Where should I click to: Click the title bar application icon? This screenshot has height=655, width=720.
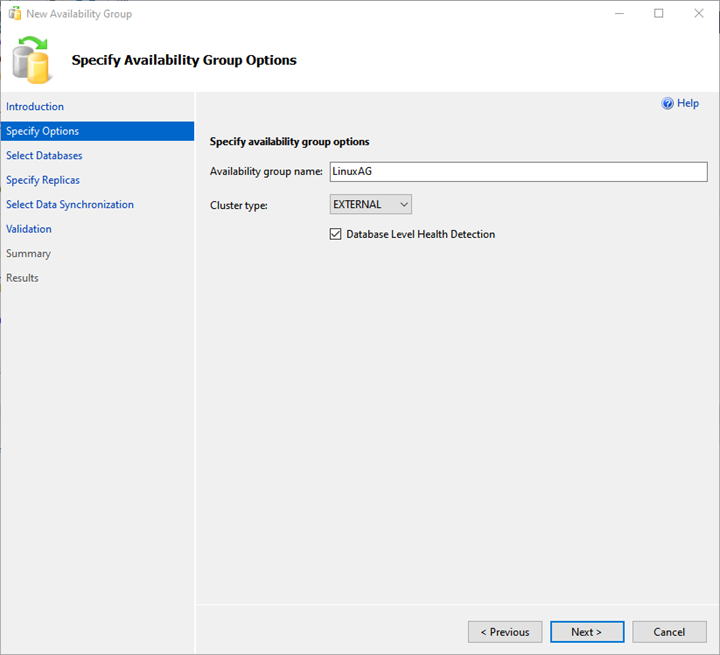coord(15,14)
